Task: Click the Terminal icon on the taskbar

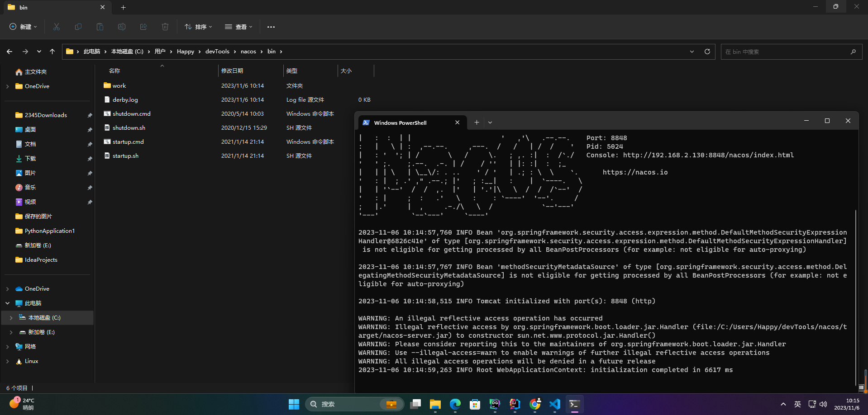Action: pos(575,404)
